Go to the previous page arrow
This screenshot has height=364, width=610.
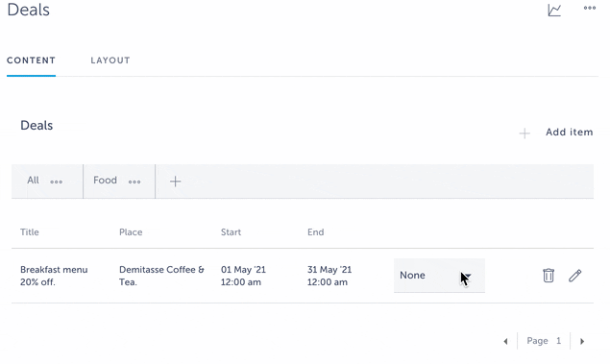(505, 342)
